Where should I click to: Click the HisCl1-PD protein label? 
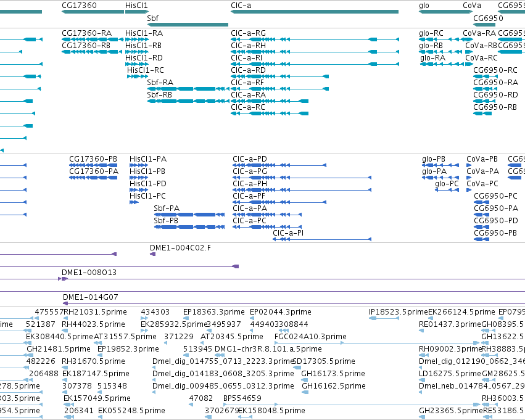click(x=148, y=184)
